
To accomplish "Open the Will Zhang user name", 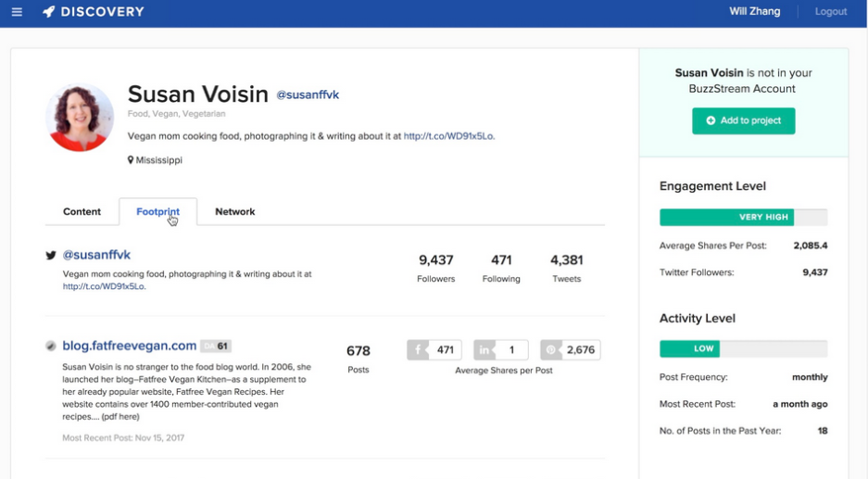I will pos(754,12).
